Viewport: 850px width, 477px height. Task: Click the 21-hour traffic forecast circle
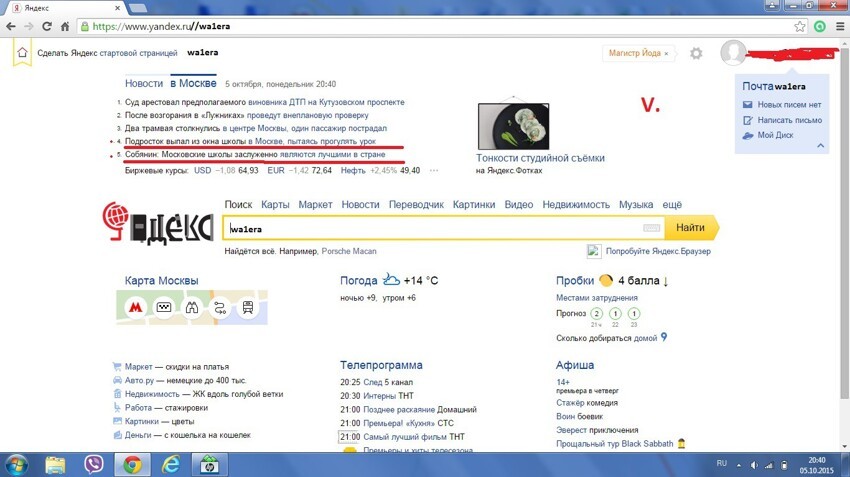point(596,313)
